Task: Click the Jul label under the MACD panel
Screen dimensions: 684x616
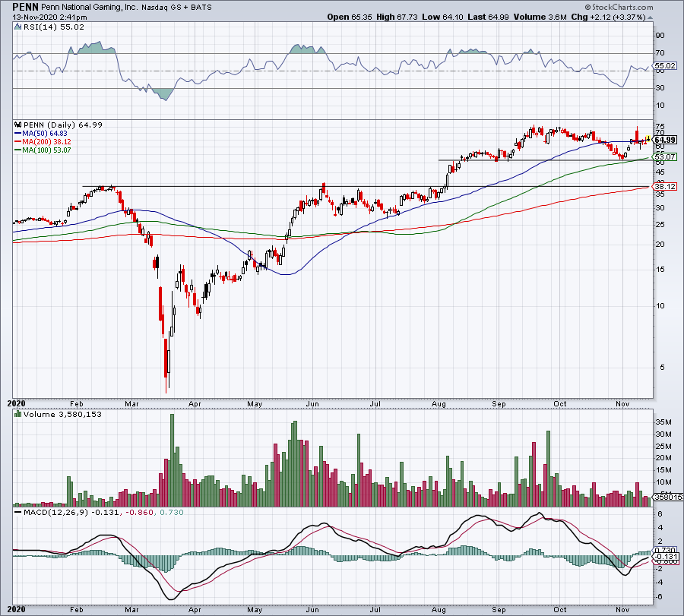Action: [x=375, y=609]
